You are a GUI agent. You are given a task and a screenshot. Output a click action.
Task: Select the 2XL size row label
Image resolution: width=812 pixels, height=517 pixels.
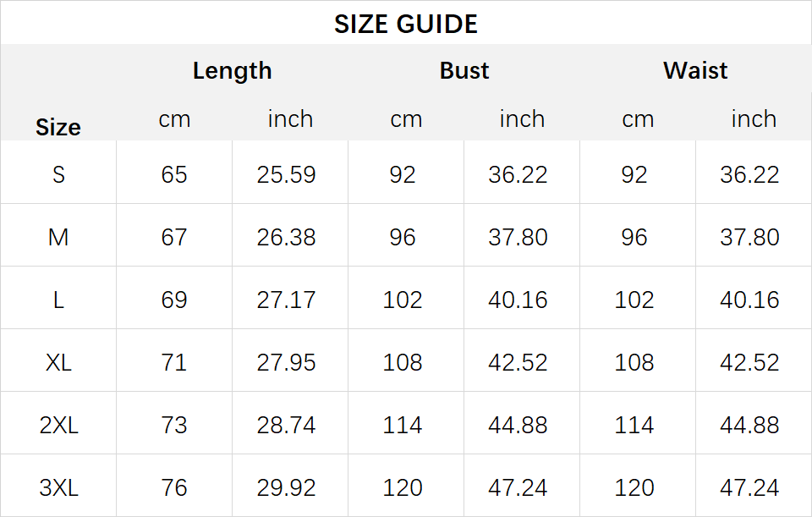pyautogui.click(x=58, y=426)
